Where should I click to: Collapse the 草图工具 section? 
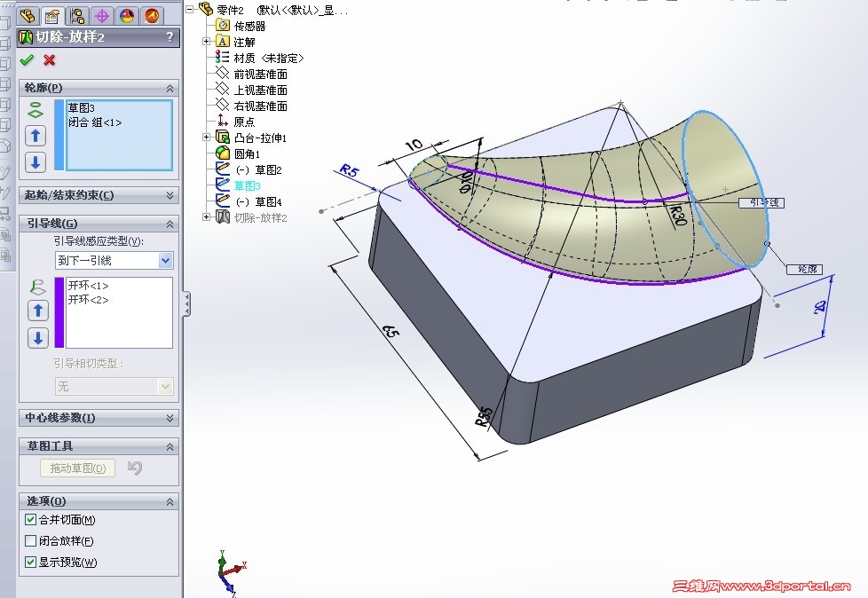(x=170, y=446)
